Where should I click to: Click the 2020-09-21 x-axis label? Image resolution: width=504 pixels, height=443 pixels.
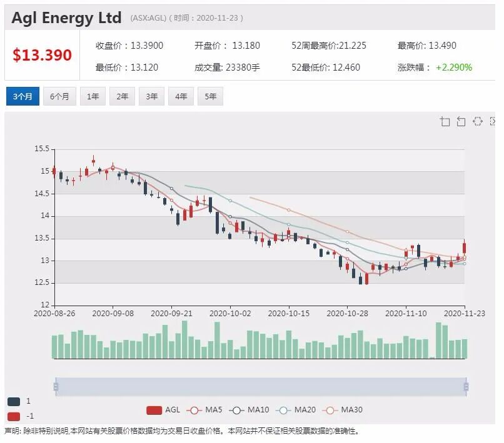point(171,314)
